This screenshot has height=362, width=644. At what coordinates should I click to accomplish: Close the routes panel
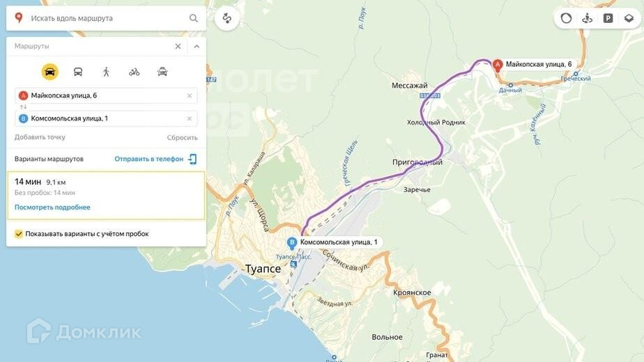coord(178,47)
